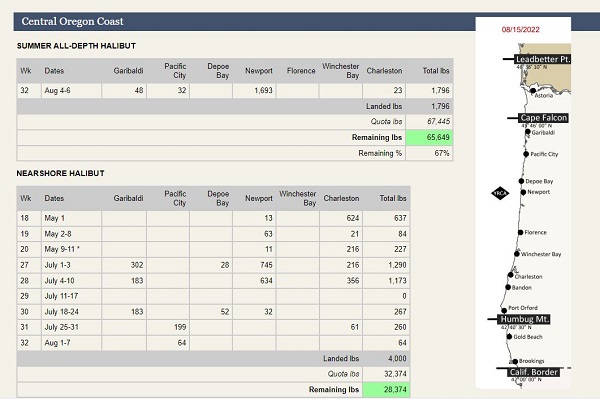Click the Florence port marker on map
The image size is (600, 399).
(x=520, y=232)
